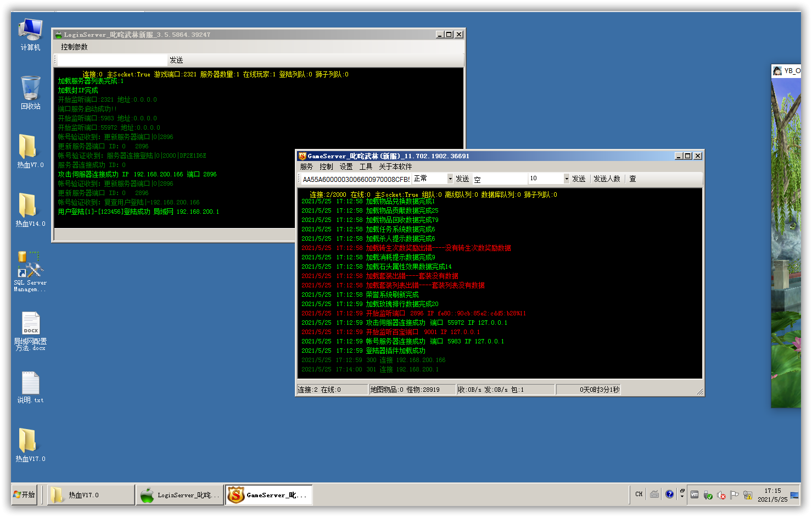Click status bar text 地图物品:0 怪物:28919
This screenshot has width=812, height=517.
point(405,390)
